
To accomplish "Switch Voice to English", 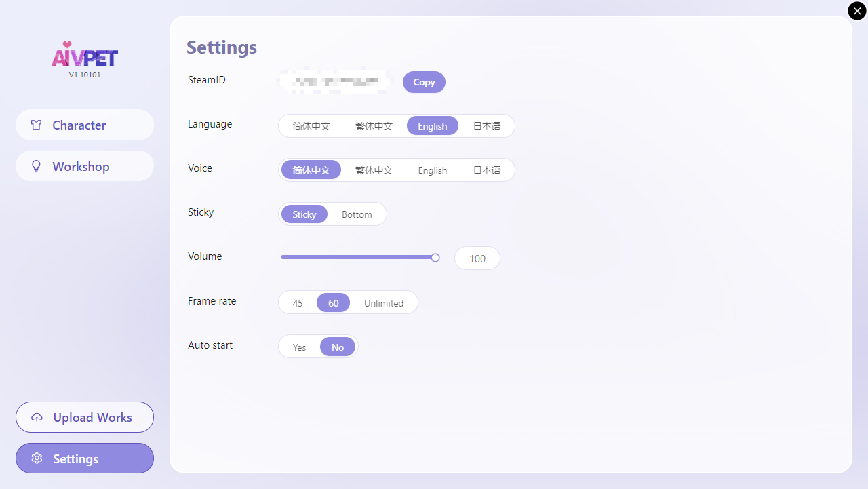I will tap(432, 170).
